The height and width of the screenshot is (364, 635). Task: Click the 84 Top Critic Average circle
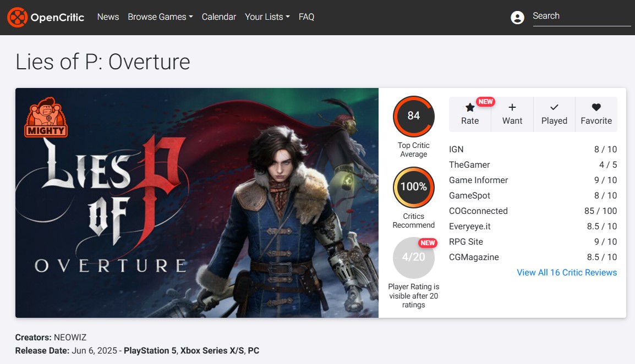414,116
